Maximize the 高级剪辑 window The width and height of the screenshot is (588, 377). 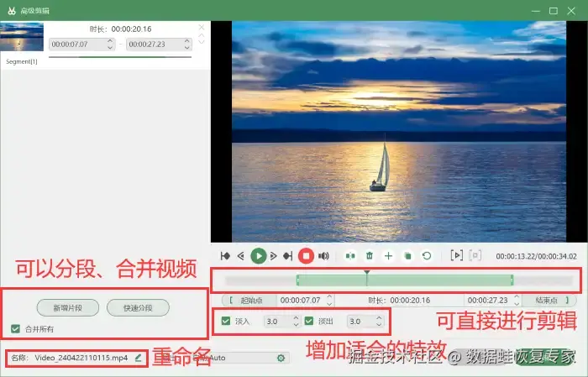(553, 11)
